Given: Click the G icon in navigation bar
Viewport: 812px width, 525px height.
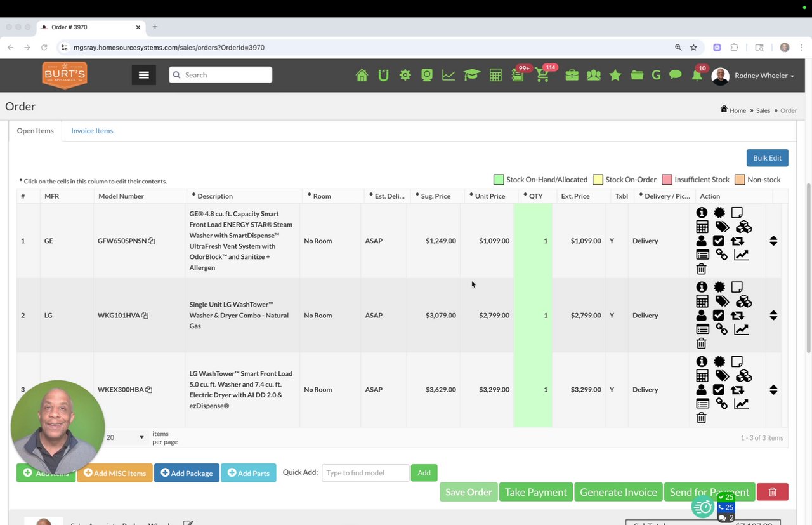Looking at the screenshot, I should [656, 75].
